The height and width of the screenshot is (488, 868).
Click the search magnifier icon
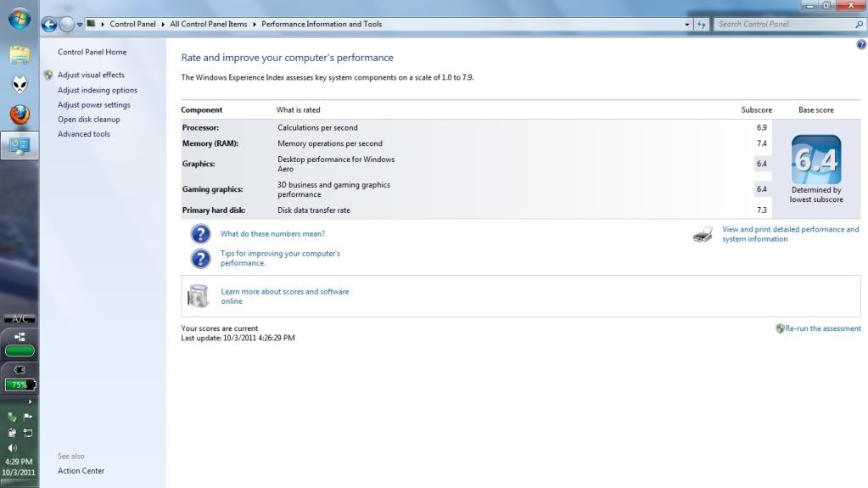[x=860, y=25]
